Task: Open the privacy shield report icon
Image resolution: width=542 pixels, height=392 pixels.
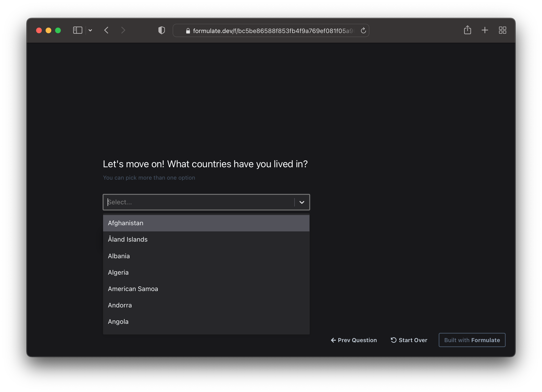Action: pos(162,30)
